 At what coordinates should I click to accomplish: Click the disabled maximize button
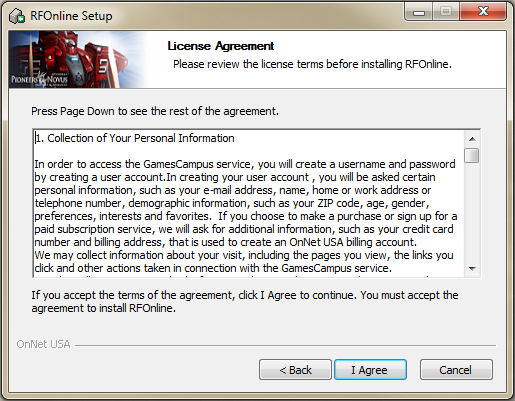pos(446,12)
